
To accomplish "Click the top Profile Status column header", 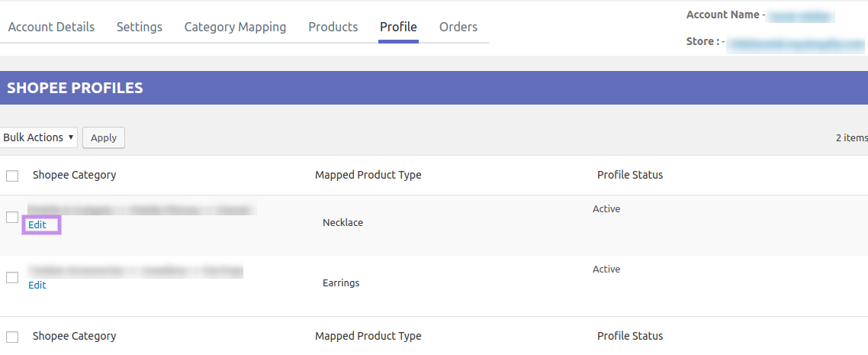I will coord(630,175).
